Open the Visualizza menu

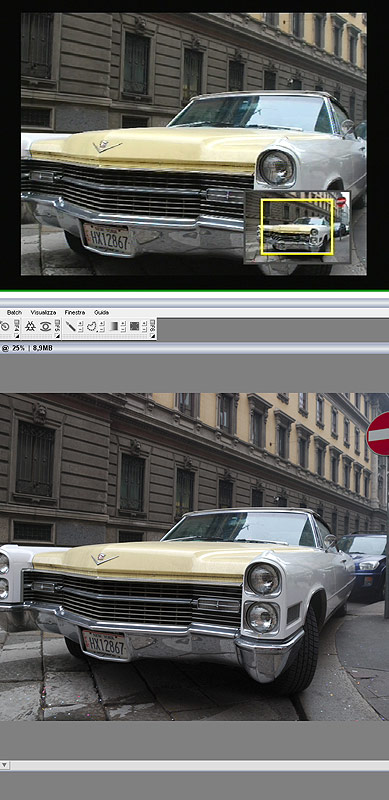(x=43, y=312)
